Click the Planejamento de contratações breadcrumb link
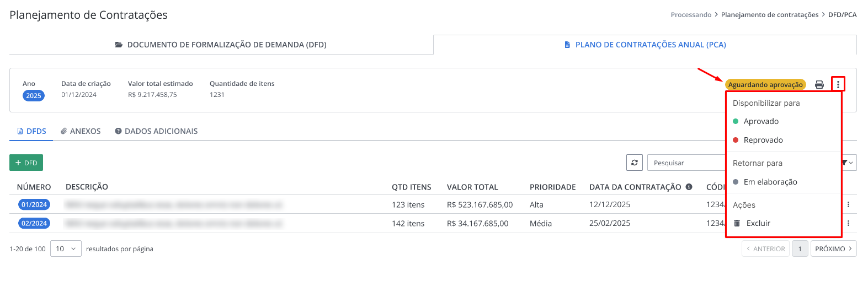This screenshot has width=868, height=281. [770, 15]
